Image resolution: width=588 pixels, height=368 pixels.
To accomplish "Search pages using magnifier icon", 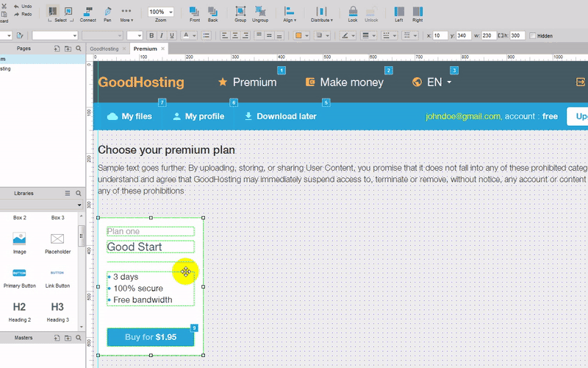I will tap(78, 49).
